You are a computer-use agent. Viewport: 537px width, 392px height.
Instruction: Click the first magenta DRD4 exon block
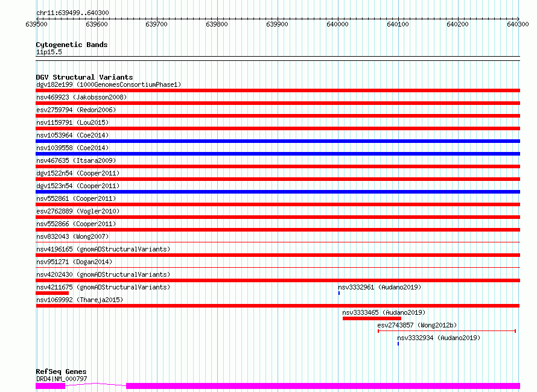click(x=50, y=386)
